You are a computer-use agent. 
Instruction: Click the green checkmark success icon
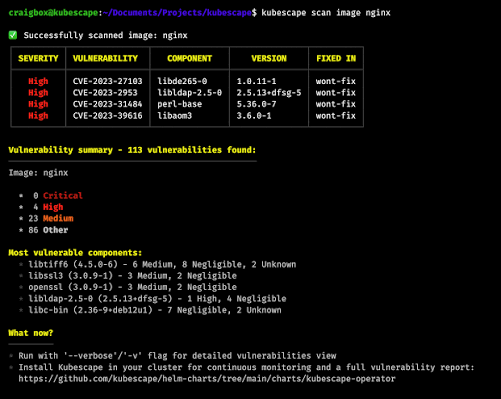pos(13,35)
